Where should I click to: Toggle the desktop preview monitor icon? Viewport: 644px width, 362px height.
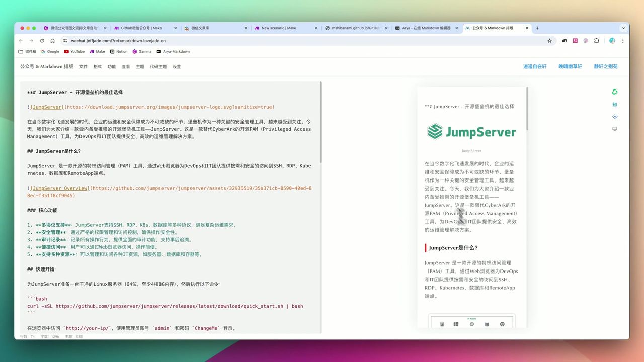click(x=614, y=129)
